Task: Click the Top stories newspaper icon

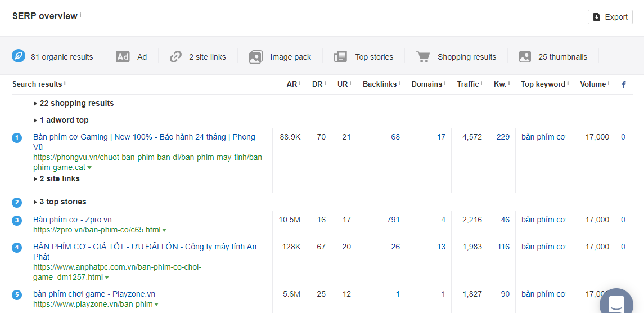Action: tap(341, 57)
